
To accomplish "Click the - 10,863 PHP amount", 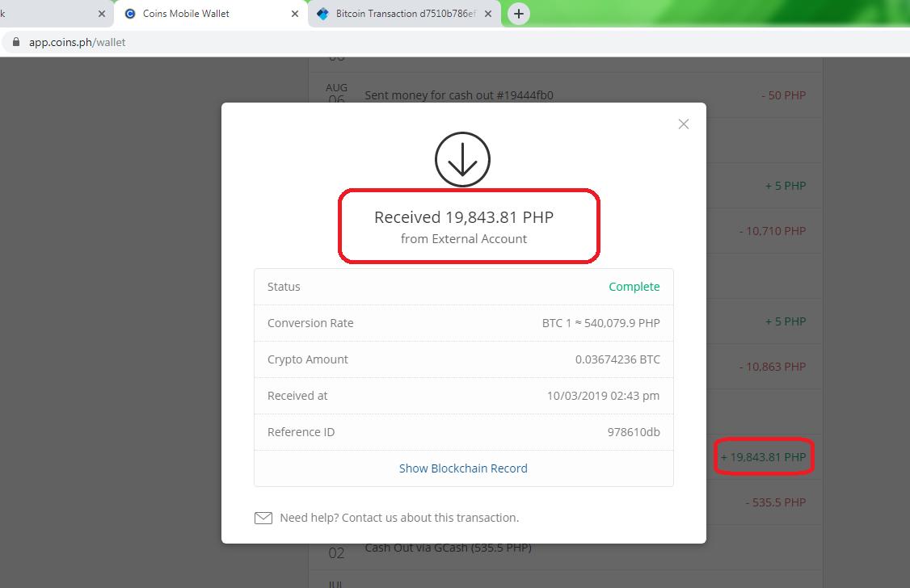I will pyautogui.click(x=773, y=367).
